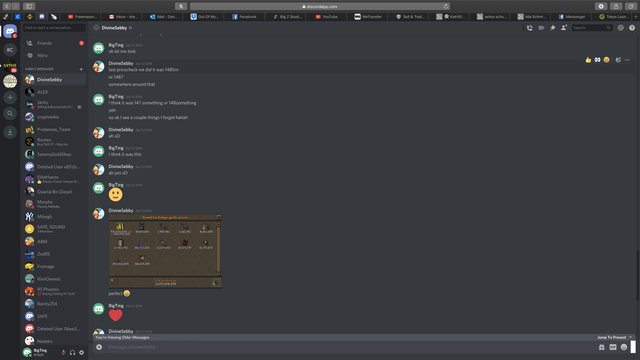React with smiley face quick reaction
Screen dimensions: 640x360
pos(607,60)
